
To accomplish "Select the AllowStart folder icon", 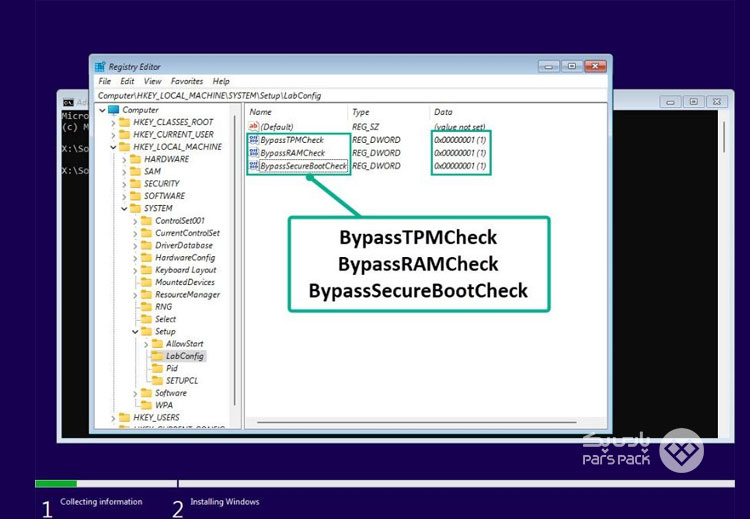I will click(157, 344).
